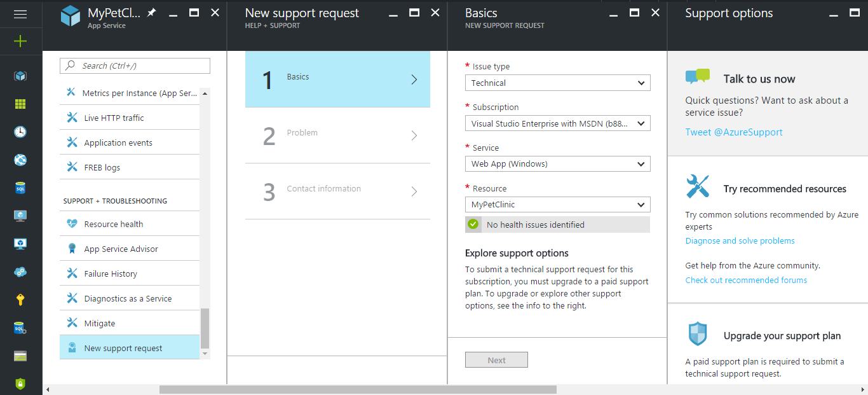The image size is (868, 395).
Task: Select Application events in the menu
Action: click(x=130, y=142)
